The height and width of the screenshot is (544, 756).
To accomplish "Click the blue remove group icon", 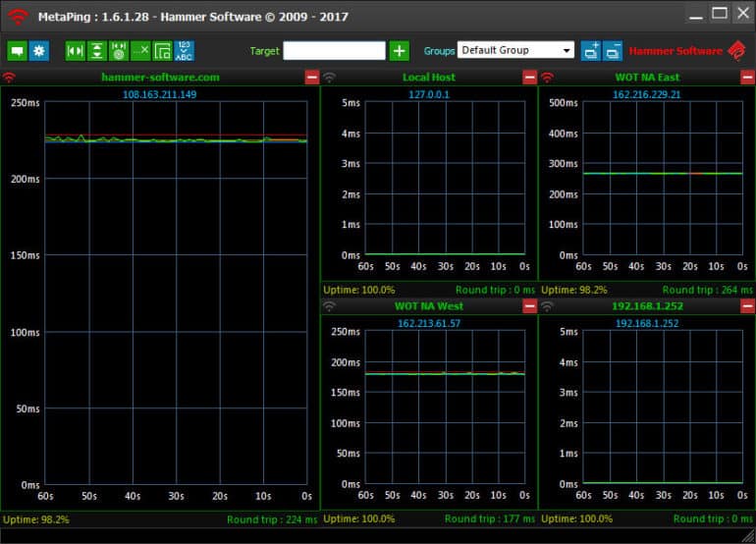I will pos(613,51).
